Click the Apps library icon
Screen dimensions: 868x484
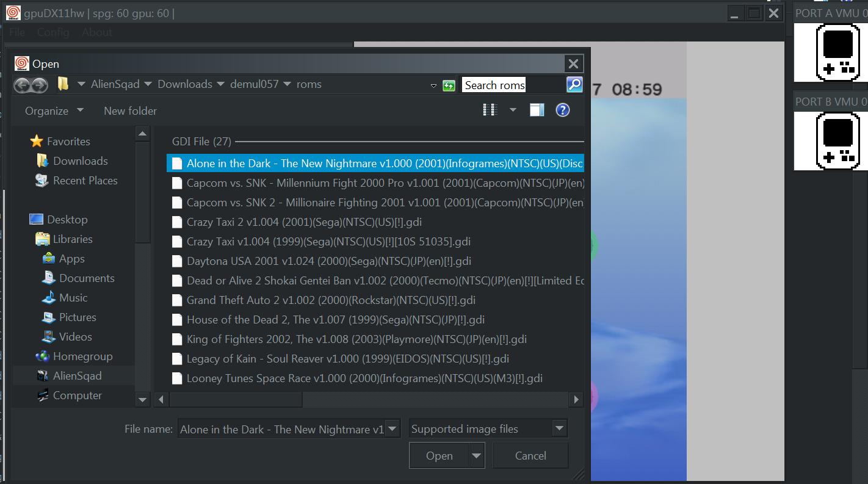pyautogui.click(x=49, y=258)
